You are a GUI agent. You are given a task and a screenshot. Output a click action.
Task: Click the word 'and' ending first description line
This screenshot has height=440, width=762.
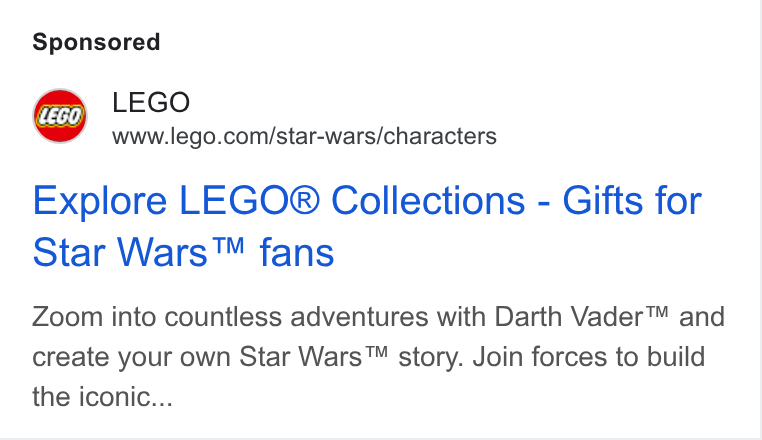(x=702, y=317)
